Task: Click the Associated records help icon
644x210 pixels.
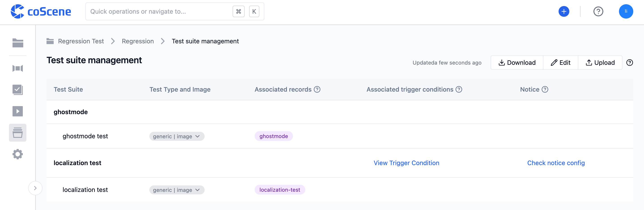Action: point(317,89)
